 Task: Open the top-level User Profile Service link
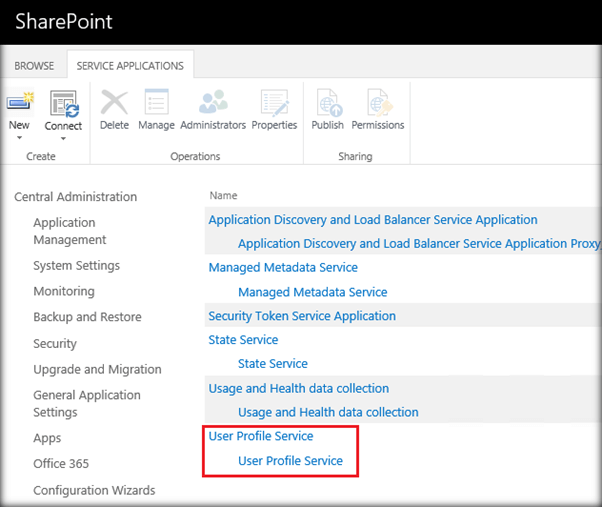pyautogui.click(x=261, y=436)
